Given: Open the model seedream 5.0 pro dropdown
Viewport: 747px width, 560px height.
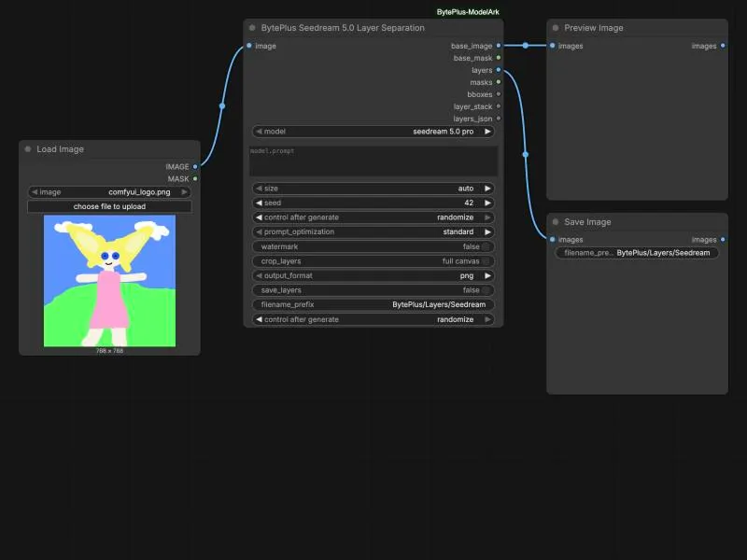Looking at the screenshot, I should pyautogui.click(x=373, y=132).
